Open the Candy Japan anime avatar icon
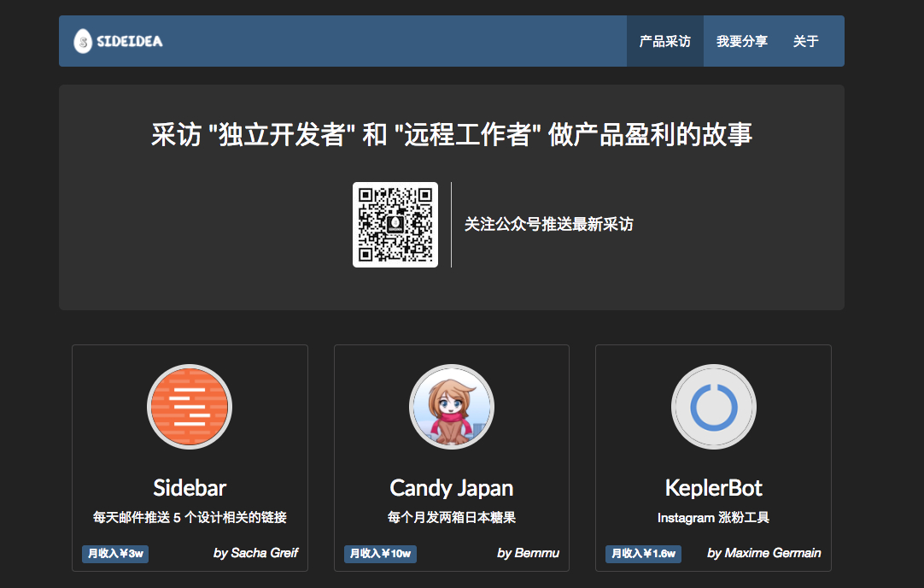The image size is (924, 588). pyautogui.click(x=452, y=407)
